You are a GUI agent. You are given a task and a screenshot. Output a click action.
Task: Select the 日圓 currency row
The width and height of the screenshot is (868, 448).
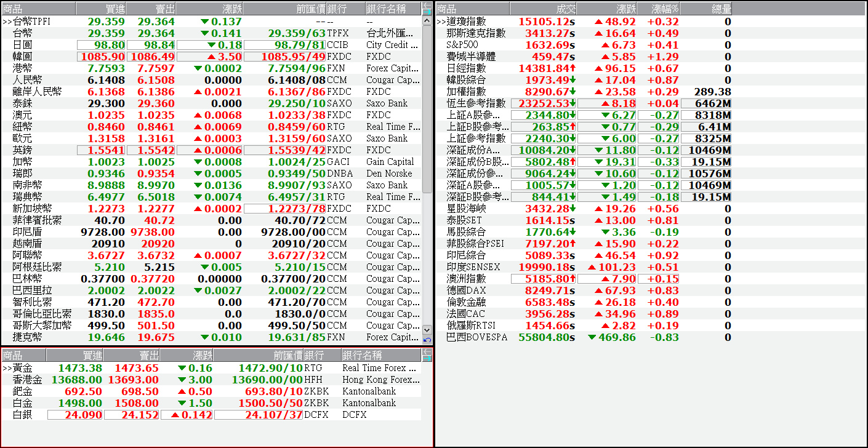pos(211,45)
